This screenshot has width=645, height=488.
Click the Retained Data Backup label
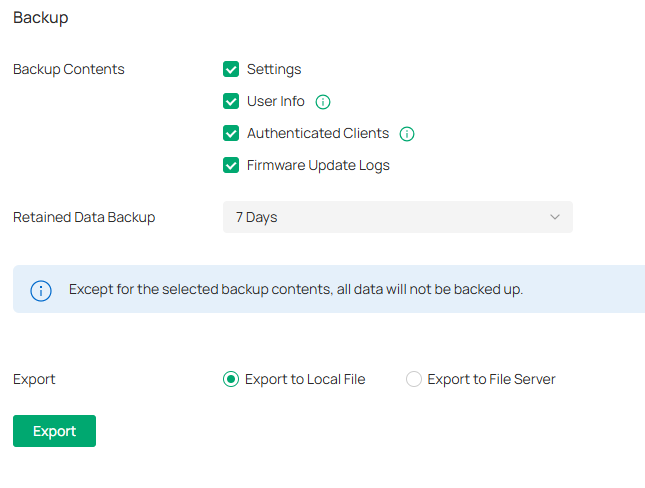pyautogui.click(x=84, y=217)
